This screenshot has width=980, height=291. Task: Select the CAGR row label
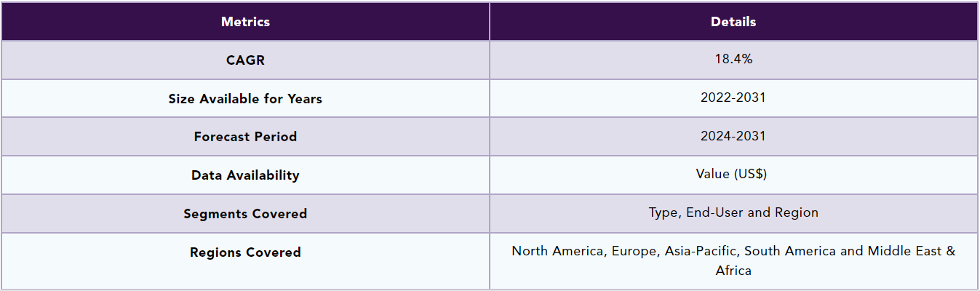245,60
